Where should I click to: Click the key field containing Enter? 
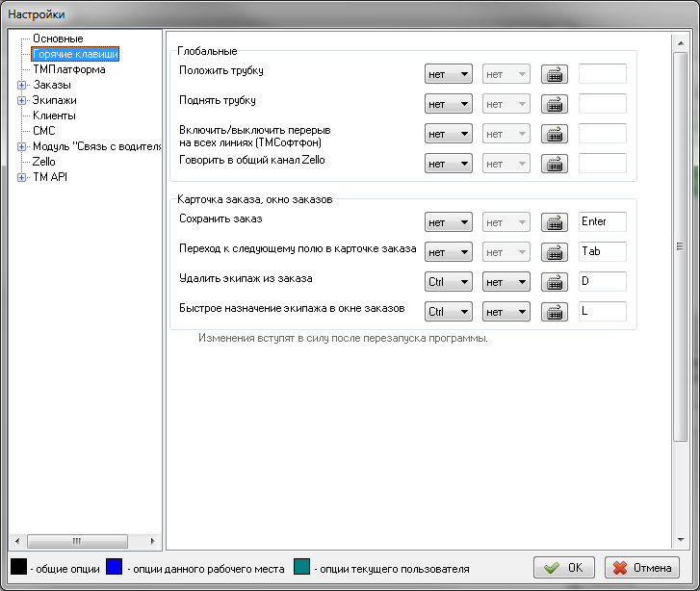pyautogui.click(x=602, y=222)
